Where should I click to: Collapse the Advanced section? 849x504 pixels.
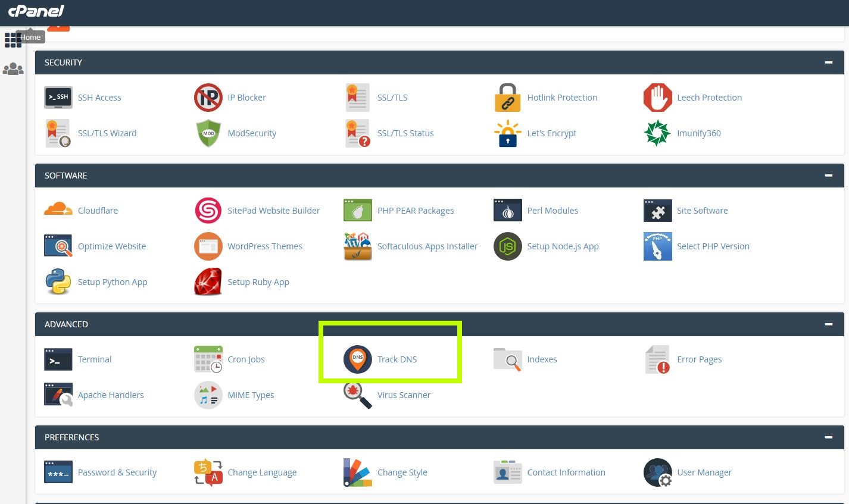[828, 324]
